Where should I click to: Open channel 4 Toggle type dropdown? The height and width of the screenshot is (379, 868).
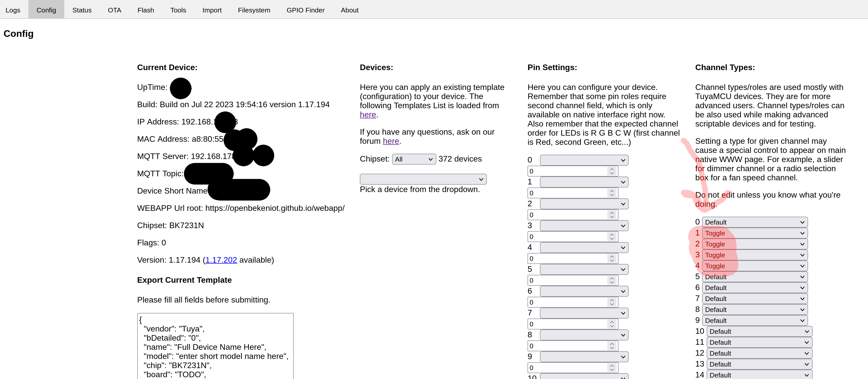[x=755, y=266]
